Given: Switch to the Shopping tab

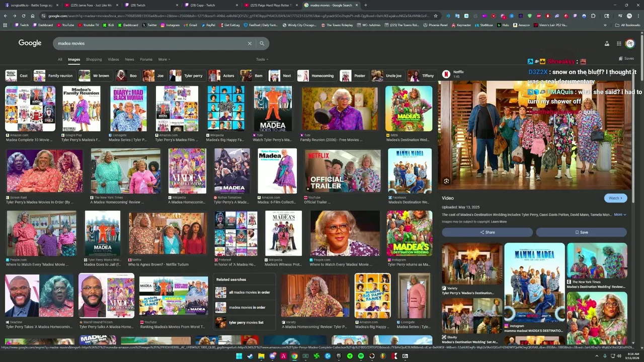Looking at the screenshot, I should (94, 59).
